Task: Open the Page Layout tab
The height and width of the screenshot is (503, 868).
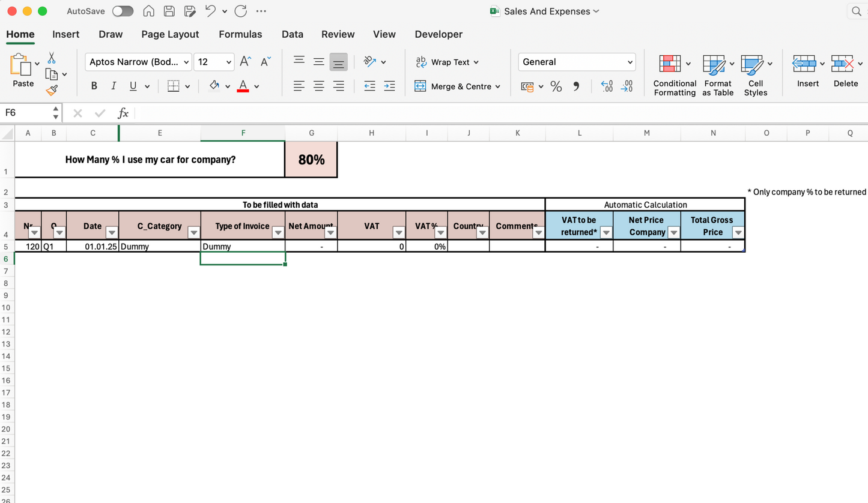Action: [170, 34]
